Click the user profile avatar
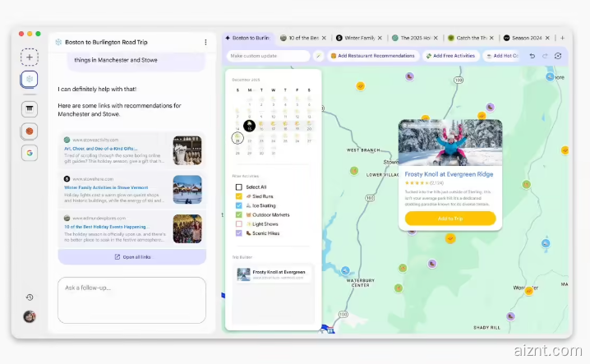 (30, 317)
